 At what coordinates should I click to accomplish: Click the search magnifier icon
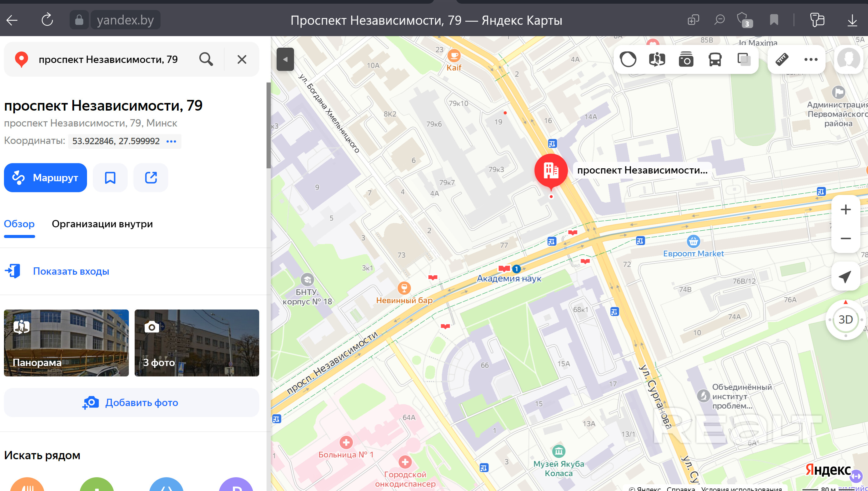point(206,59)
